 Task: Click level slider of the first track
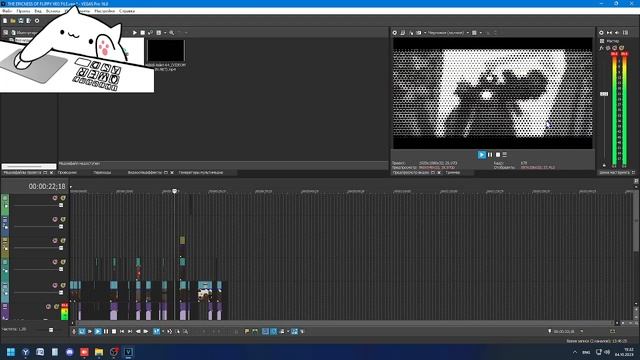pos(61,205)
